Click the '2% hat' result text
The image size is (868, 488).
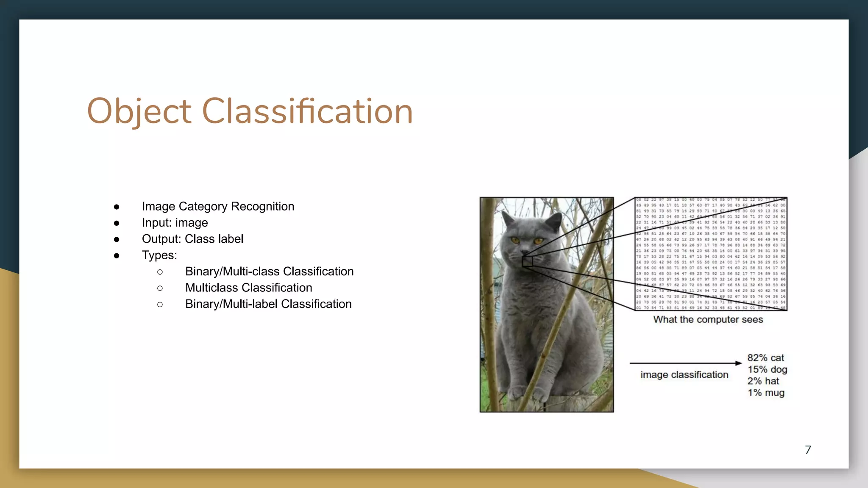(763, 381)
